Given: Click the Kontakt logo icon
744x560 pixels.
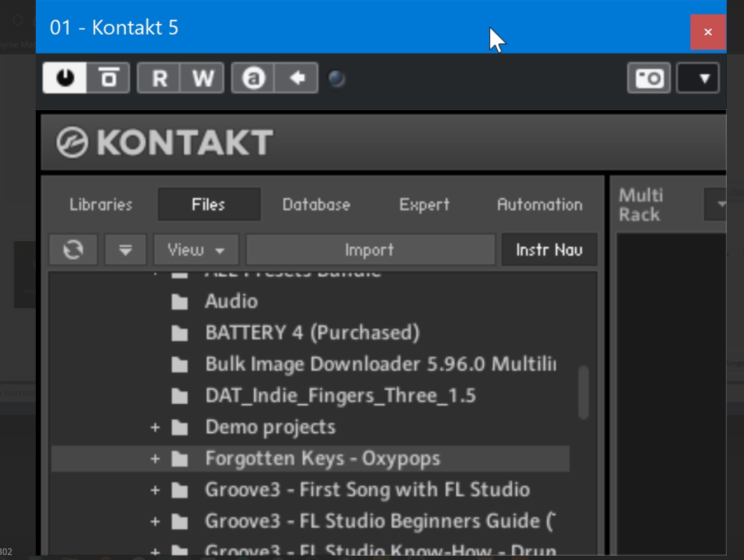Looking at the screenshot, I should pos(72,142).
